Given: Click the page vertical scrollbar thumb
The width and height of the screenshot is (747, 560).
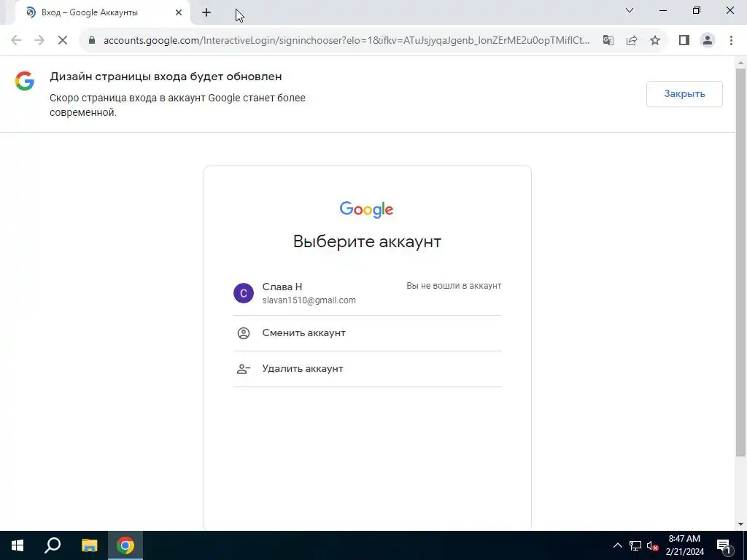Looking at the screenshot, I should point(740,262).
